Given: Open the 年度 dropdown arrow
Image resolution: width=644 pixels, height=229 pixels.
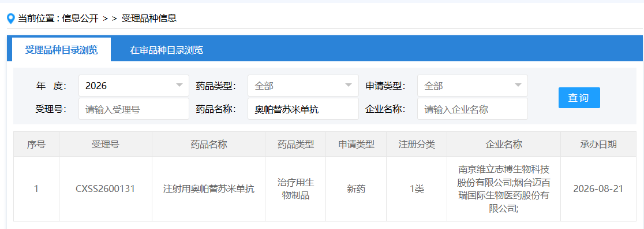Looking at the screenshot, I should coord(179,86).
